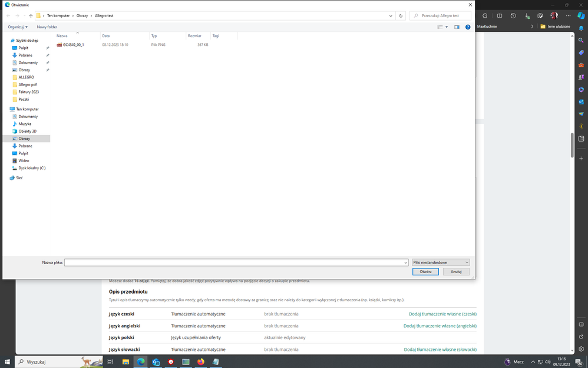Image resolution: width=588 pixels, height=368 pixels.
Task: Click the Search icon in Edge sidebar
Action: [581, 40]
